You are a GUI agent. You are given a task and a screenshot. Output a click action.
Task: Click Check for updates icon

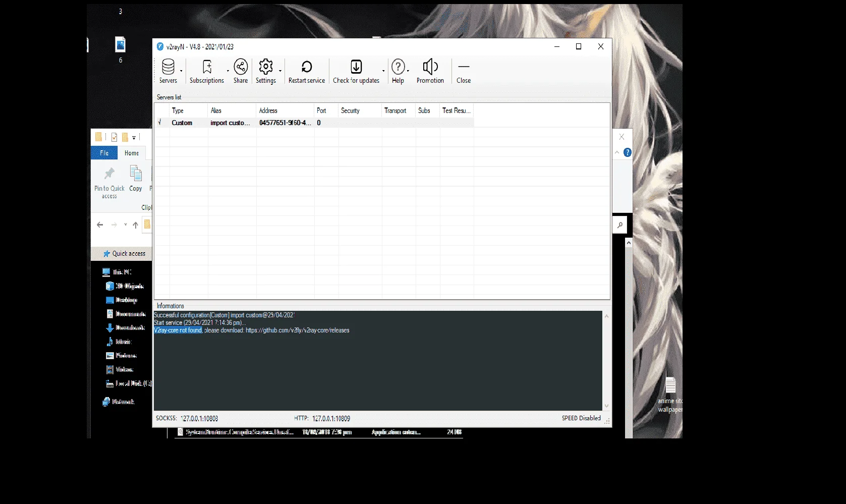coord(356,71)
